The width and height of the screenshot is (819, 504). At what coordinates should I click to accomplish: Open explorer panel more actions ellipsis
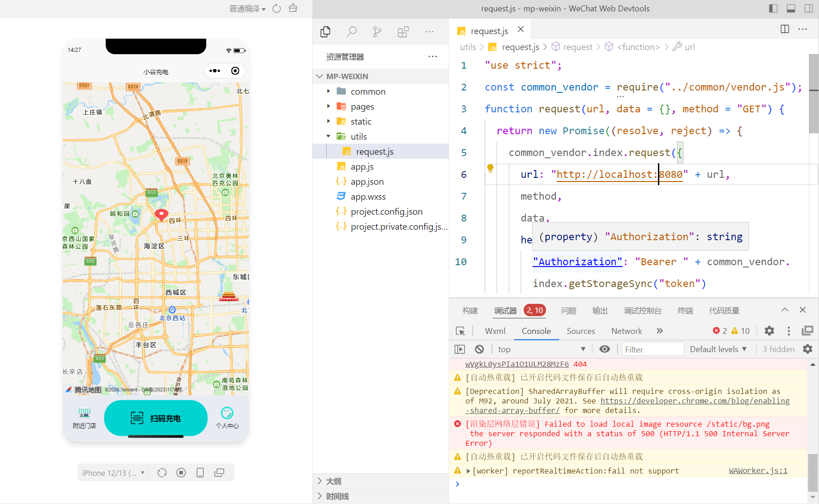click(433, 56)
